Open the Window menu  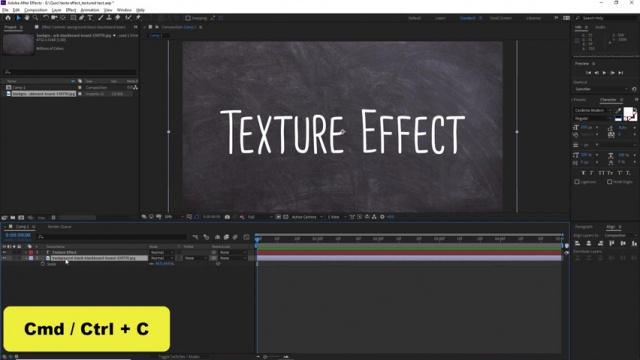pyautogui.click(x=124, y=10)
